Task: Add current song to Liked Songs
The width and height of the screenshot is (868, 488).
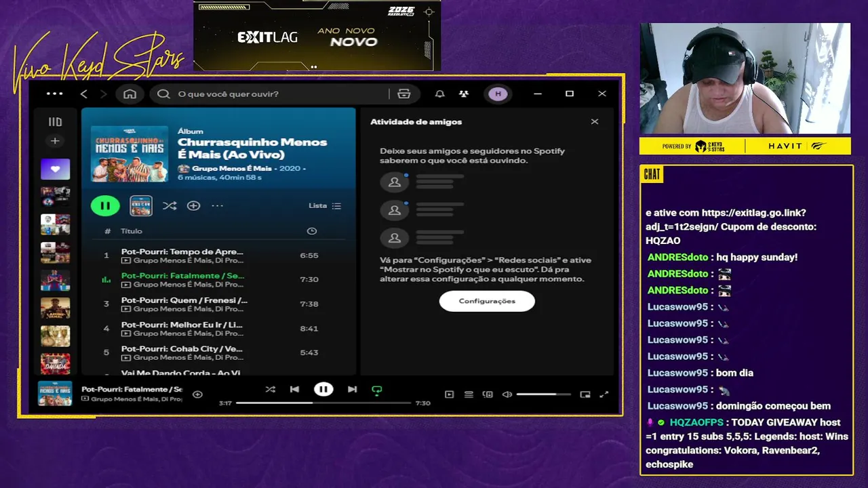Action: tap(197, 394)
